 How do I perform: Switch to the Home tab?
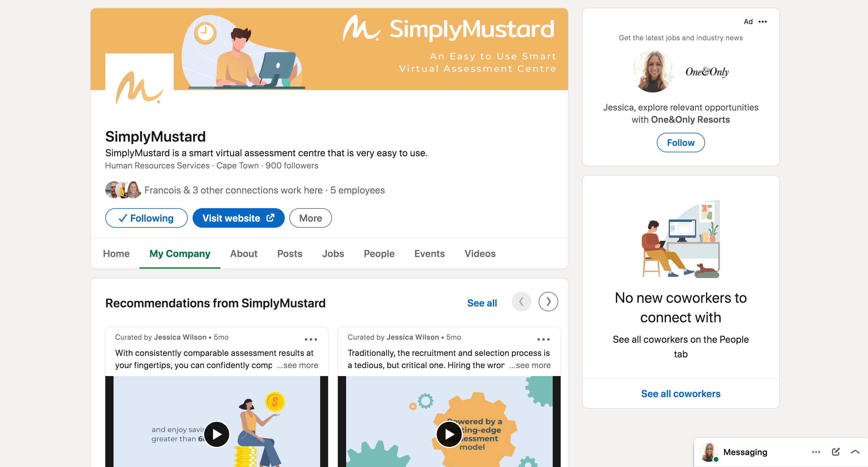[116, 253]
